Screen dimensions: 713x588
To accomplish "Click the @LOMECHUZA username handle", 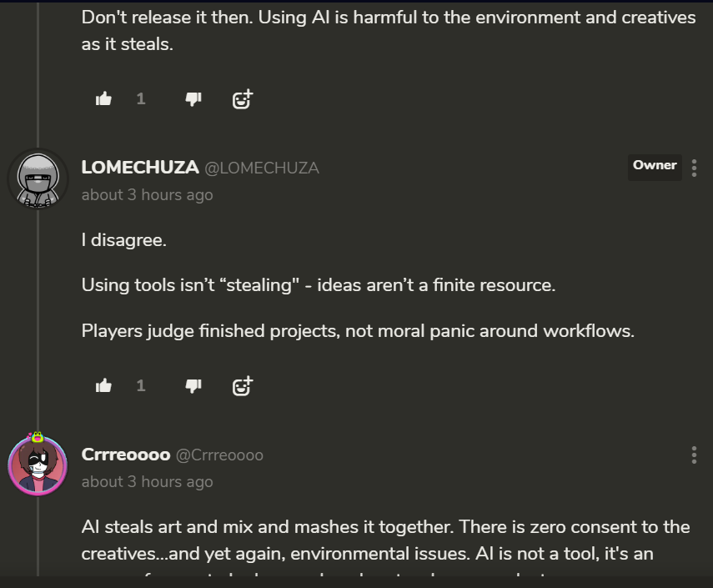I will [x=262, y=168].
